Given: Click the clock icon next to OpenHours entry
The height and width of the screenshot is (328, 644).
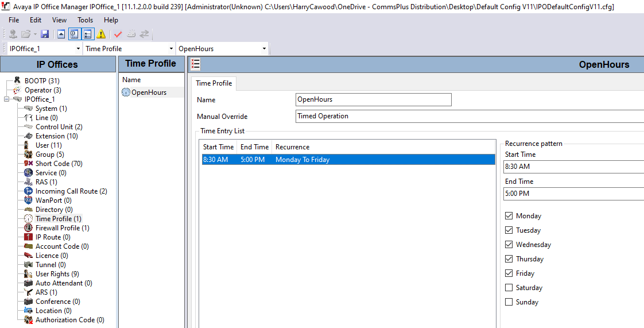Looking at the screenshot, I should click(x=126, y=92).
